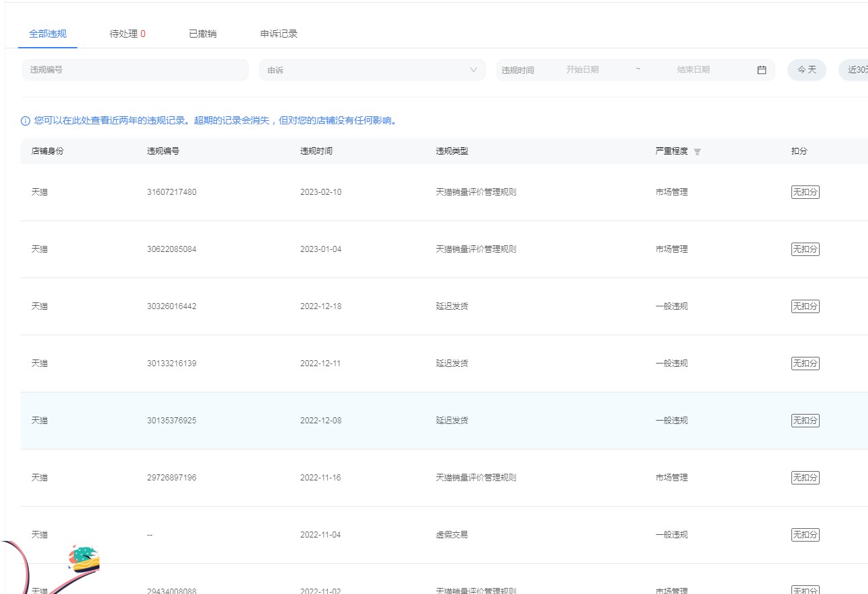Viewport: 868px width, 594px height.
Task: Select violation number 30133216139
Action: click(x=172, y=364)
